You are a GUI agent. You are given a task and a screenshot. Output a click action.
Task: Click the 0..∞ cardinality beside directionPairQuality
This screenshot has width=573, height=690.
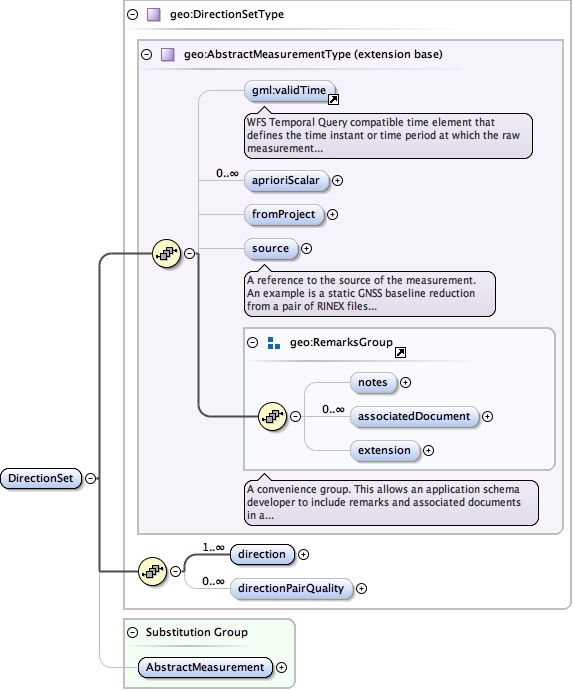pos(213,581)
